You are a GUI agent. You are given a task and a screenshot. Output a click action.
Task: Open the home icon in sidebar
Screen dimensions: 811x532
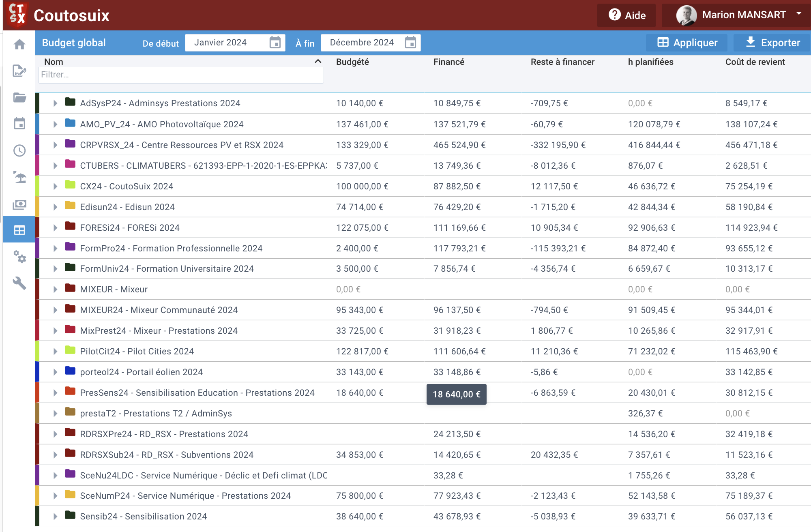(x=19, y=44)
